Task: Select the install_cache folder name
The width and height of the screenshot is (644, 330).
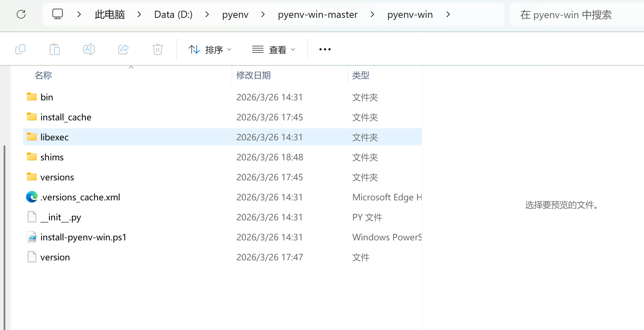Action: click(66, 117)
